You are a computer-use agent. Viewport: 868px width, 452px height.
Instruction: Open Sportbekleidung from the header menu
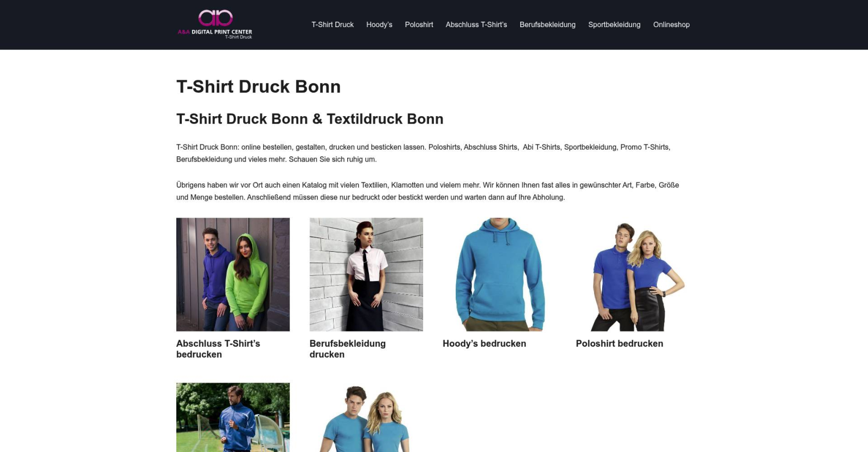pos(614,24)
